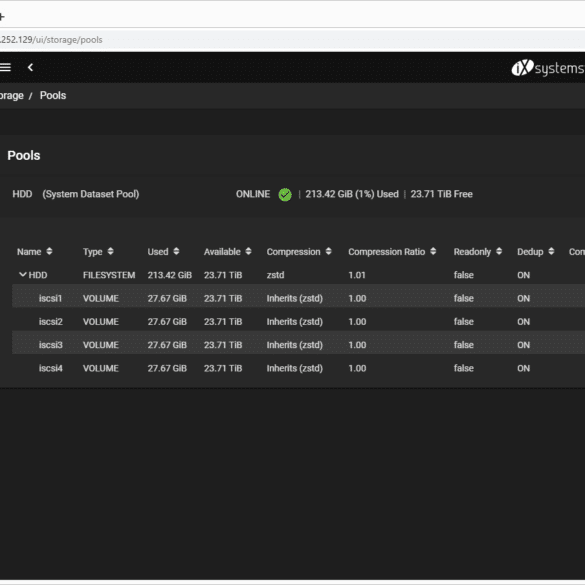Click the HDD System Dataset Pool header

pyautogui.click(x=76, y=194)
